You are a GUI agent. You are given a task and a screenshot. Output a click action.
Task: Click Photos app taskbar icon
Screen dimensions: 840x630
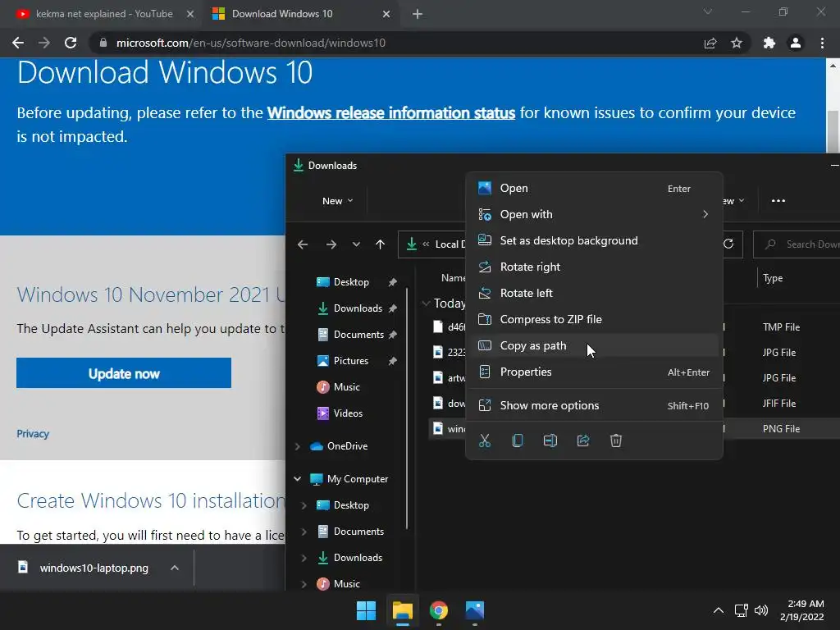[x=475, y=610]
